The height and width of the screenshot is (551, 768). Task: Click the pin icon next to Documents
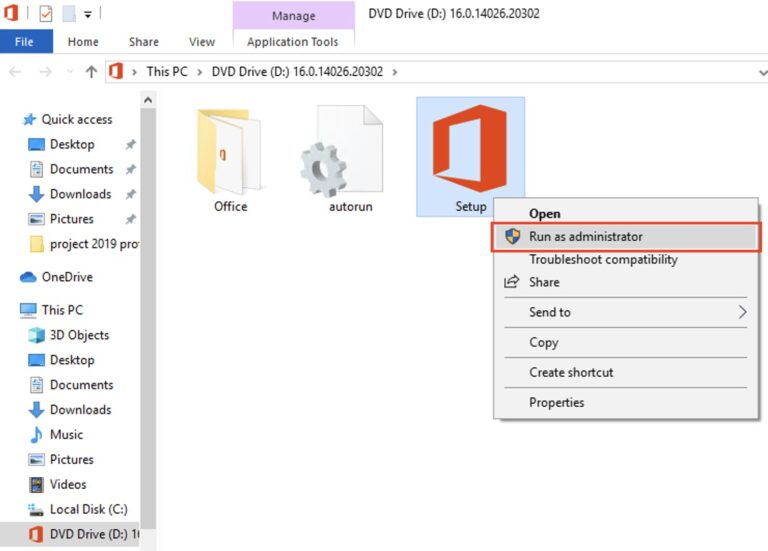(x=130, y=169)
